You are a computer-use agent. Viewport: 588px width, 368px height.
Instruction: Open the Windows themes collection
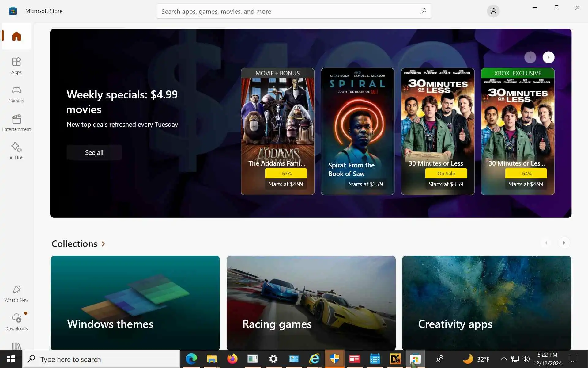pyautogui.click(x=135, y=302)
